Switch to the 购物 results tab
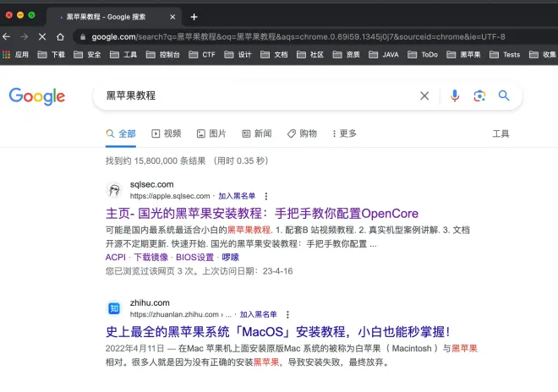558x392 pixels. (x=302, y=133)
